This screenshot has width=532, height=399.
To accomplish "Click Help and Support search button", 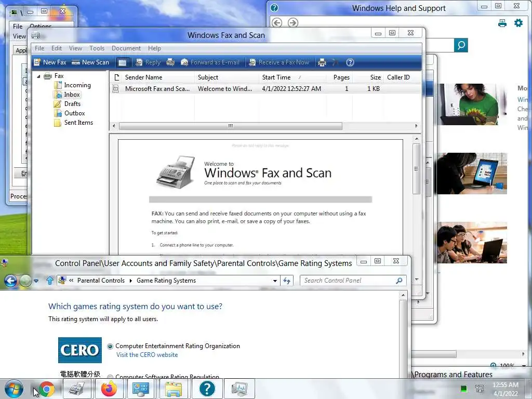I will 461,45.
